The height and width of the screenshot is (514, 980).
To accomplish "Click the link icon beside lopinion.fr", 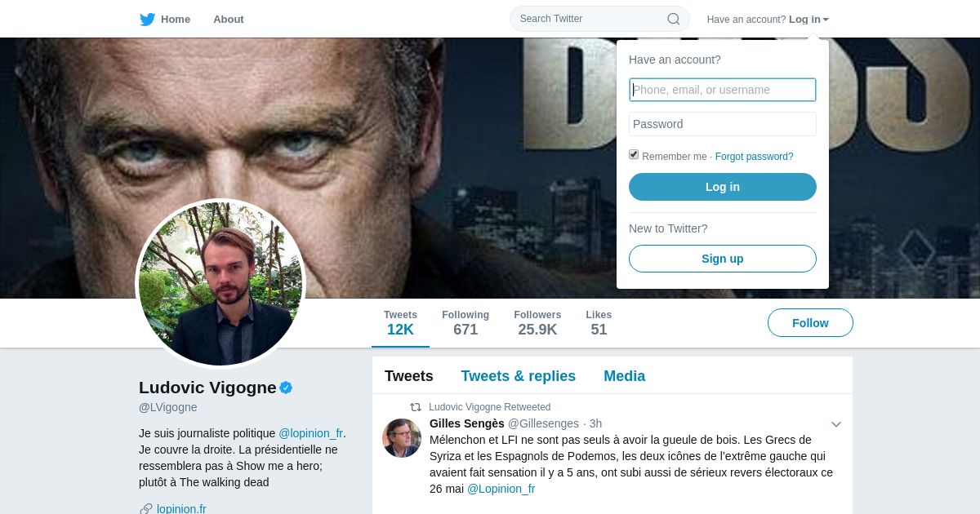I will click(x=146, y=509).
